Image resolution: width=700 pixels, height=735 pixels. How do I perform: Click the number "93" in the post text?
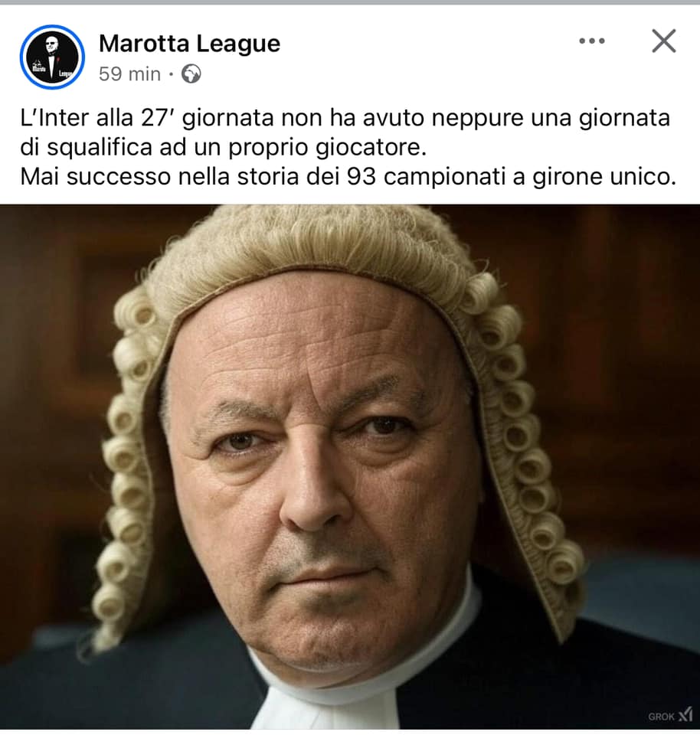(x=361, y=177)
